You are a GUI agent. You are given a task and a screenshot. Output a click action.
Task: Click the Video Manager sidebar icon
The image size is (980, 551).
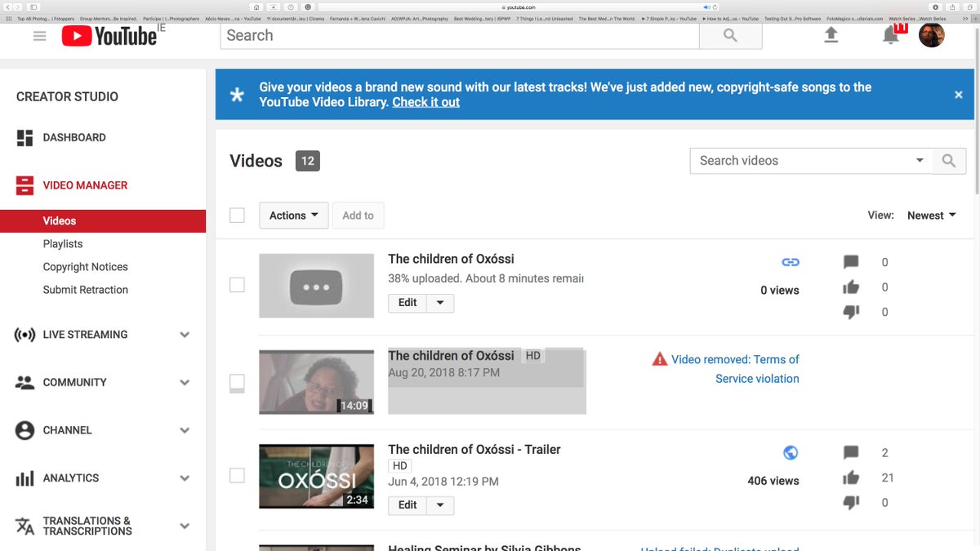[x=24, y=185]
